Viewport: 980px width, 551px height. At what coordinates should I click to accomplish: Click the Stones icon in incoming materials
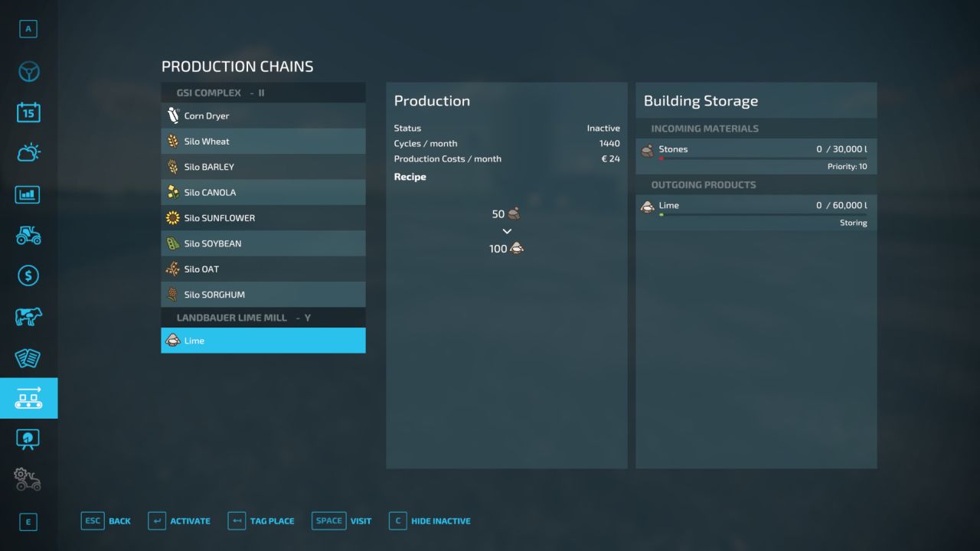[648, 150]
